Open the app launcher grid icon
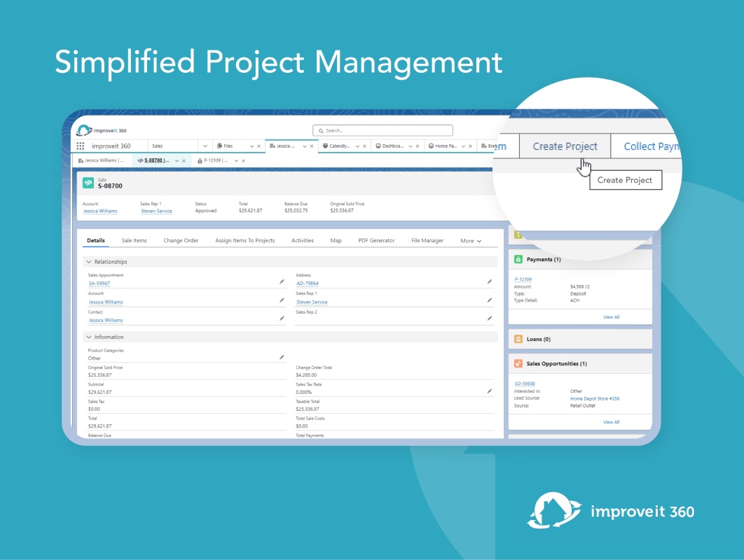 pos(80,146)
